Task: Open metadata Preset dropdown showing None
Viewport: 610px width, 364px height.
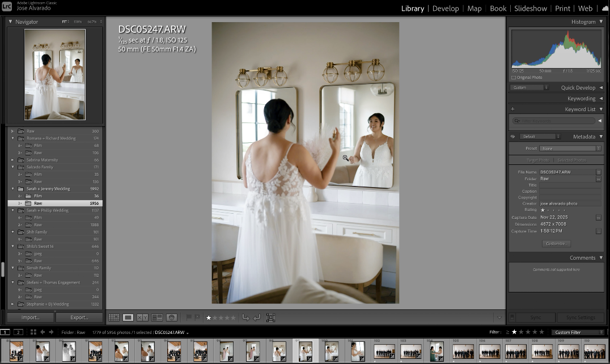Action: point(570,149)
